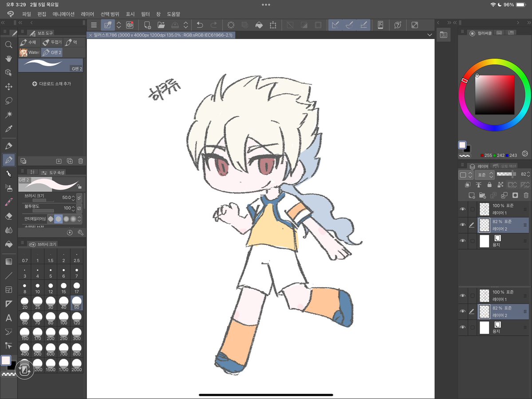532x399 pixels.
Task: Click the New layer folder icon
Action: [482, 195]
